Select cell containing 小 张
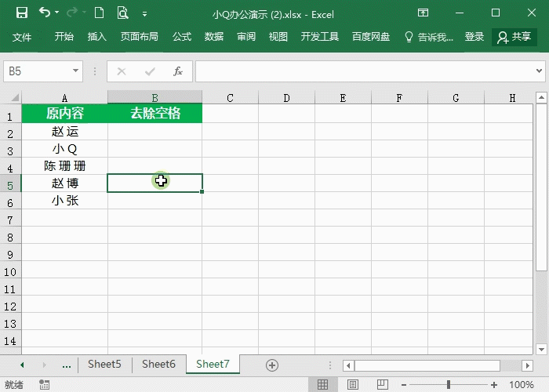The width and height of the screenshot is (549, 392). point(65,201)
